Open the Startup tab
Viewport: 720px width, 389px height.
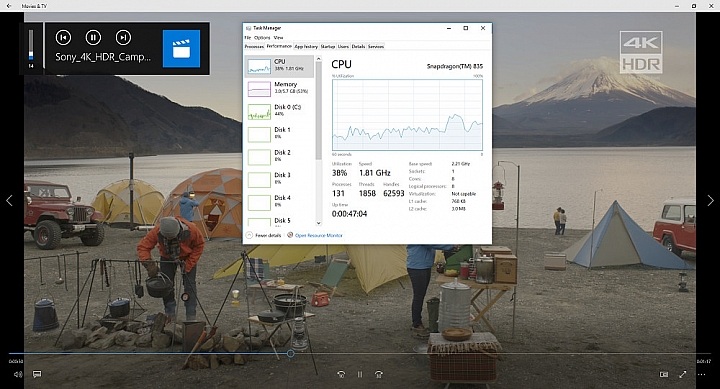click(x=327, y=46)
